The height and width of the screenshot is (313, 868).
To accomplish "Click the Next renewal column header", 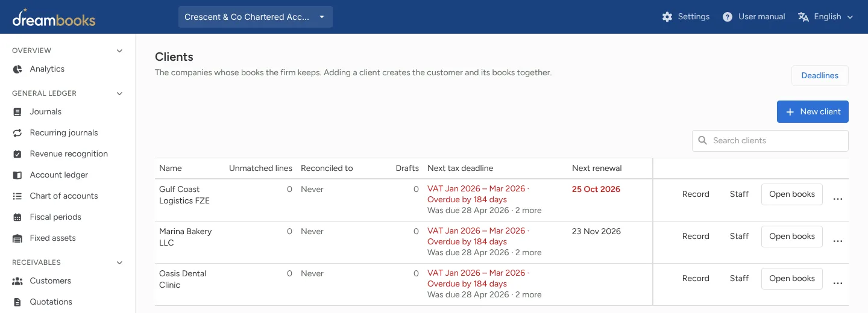I will (x=597, y=169).
